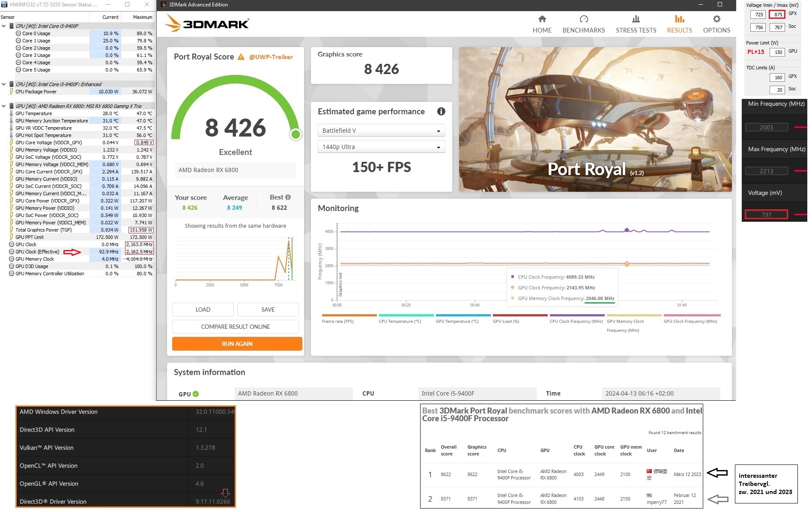The width and height of the screenshot is (812, 512).
Task: Click the Maximum column header in HWiNFO
Action: 138,17
